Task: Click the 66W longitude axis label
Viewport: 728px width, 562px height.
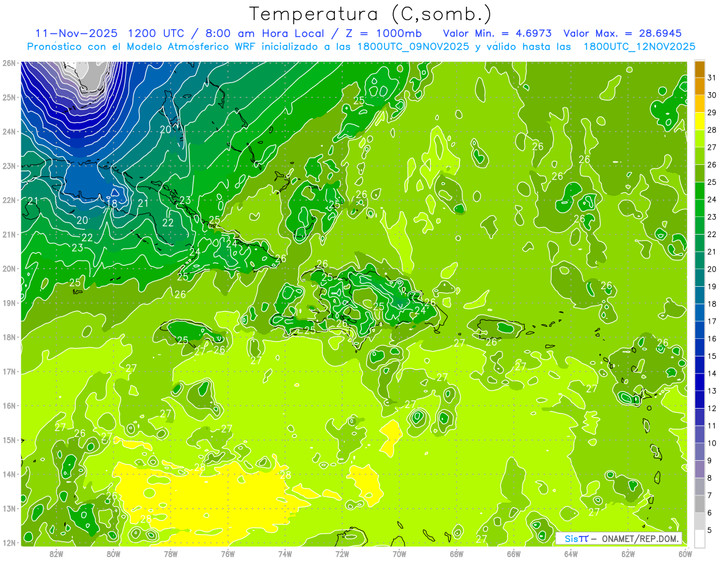Action: [513, 554]
